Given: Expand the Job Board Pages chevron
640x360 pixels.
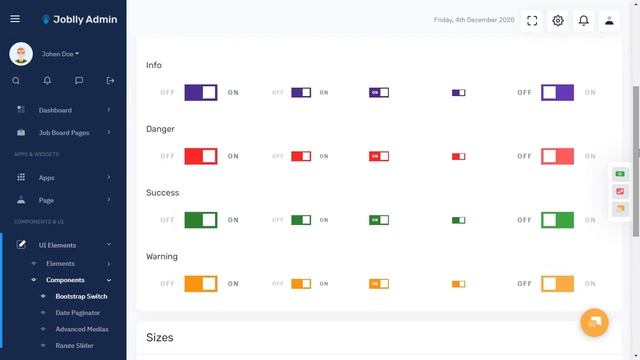Looking at the screenshot, I should 109,132.
